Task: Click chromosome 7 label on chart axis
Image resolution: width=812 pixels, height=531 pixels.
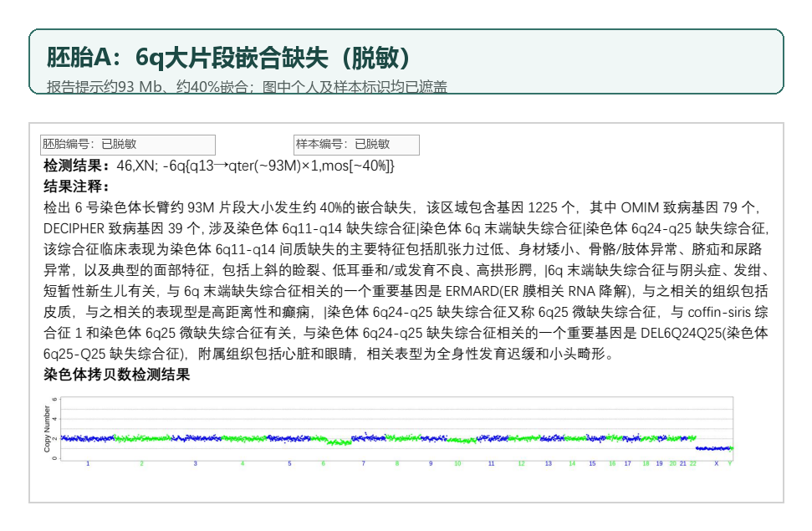Action: click(x=364, y=463)
